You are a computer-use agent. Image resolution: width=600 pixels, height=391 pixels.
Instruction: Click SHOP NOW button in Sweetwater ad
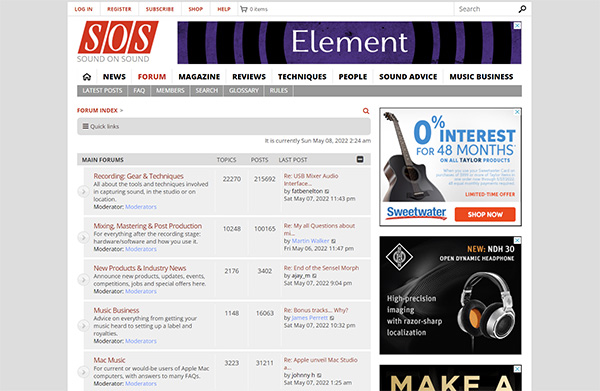pos(485,214)
